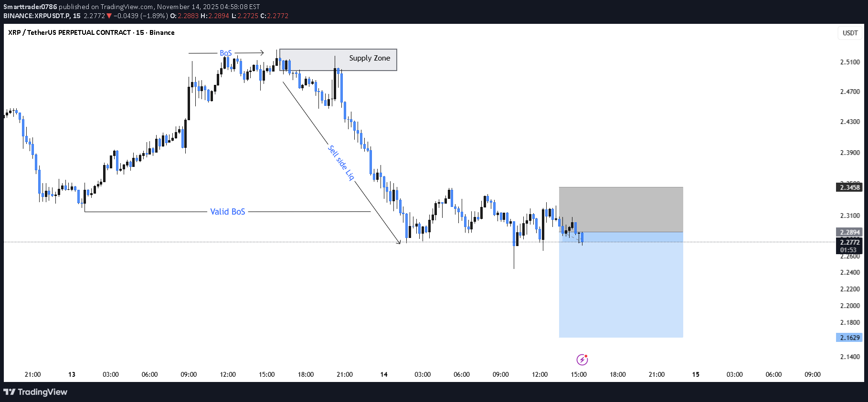Click the 2.3458 stop-loss price label
Viewport: 868px width, 402px height.
pos(850,187)
